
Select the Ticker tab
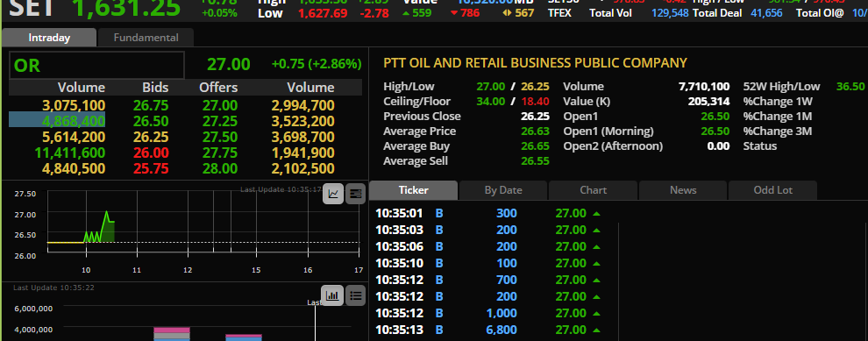414,190
